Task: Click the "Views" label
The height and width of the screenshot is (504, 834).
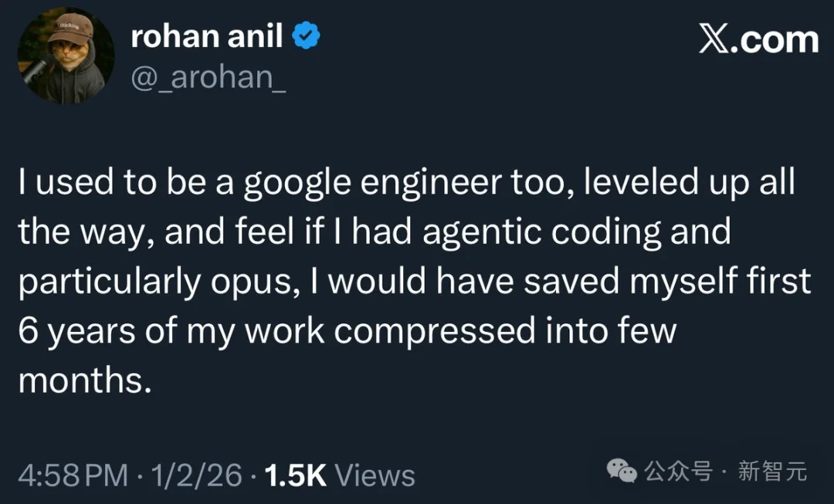Action: [376, 475]
